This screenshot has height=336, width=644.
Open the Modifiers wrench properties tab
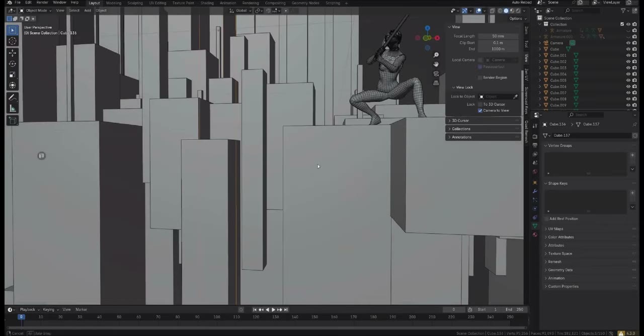535,191
